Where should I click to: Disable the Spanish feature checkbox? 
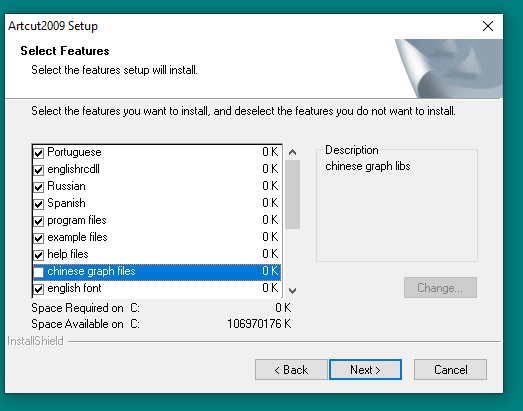tap(39, 204)
